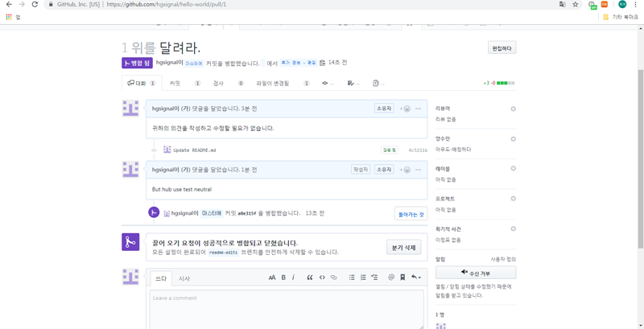The height and width of the screenshot is (329, 644).
Task: Click the 마스터에 base branch label in header
Action: pos(194,64)
